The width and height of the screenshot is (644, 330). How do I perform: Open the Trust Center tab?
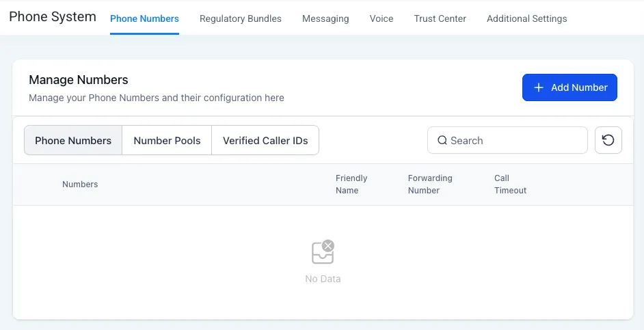point(440,18)
